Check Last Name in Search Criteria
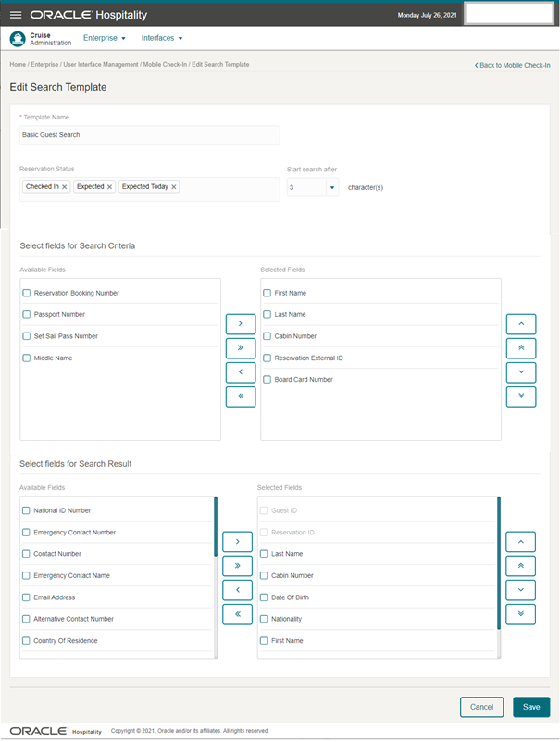 [268, 314]
